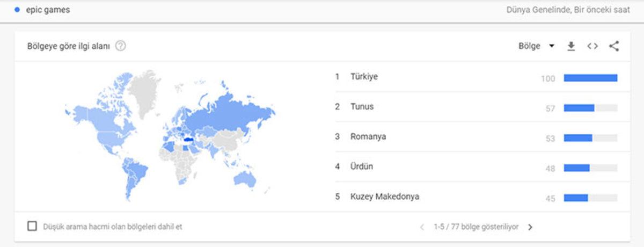This screenshot has height=247, width=644.
Task: Click the help question mark icon
Action: pyautogui.click(x=121, y=46)
